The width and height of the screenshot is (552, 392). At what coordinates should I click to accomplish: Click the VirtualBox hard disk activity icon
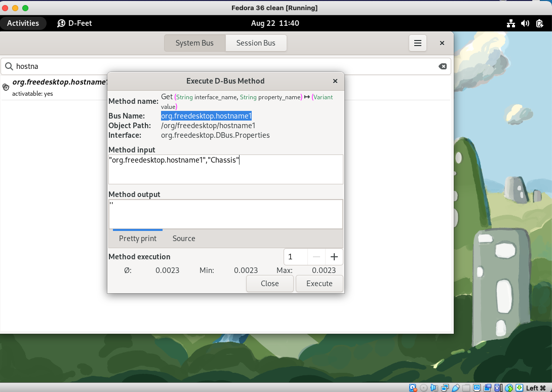tap(413, 388)
